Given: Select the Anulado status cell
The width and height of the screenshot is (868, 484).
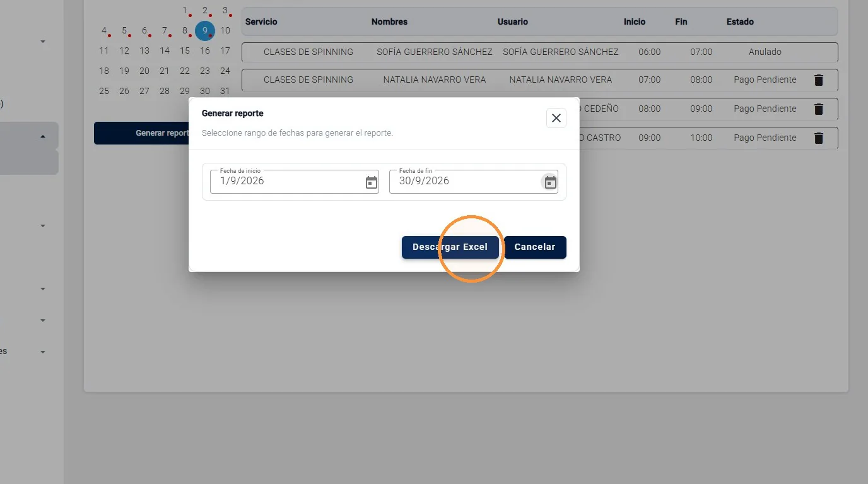Looking at the screenshot, I should coord(765,52).
